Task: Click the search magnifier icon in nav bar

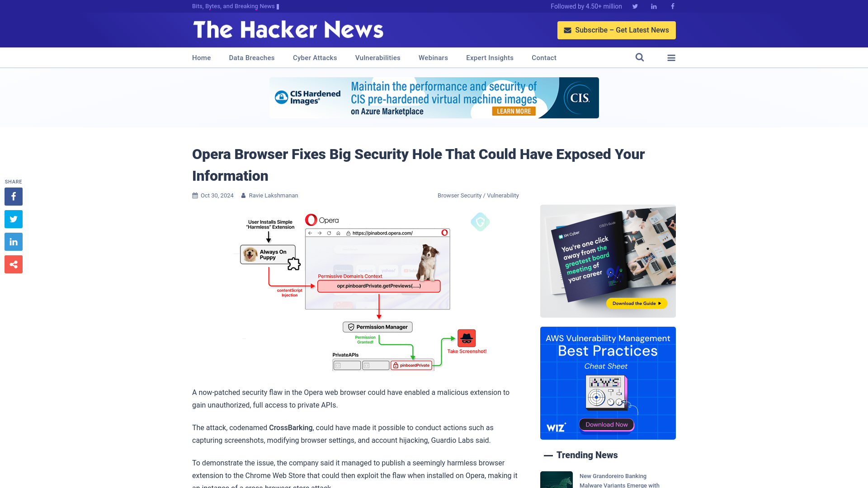Action: (640, 57)
